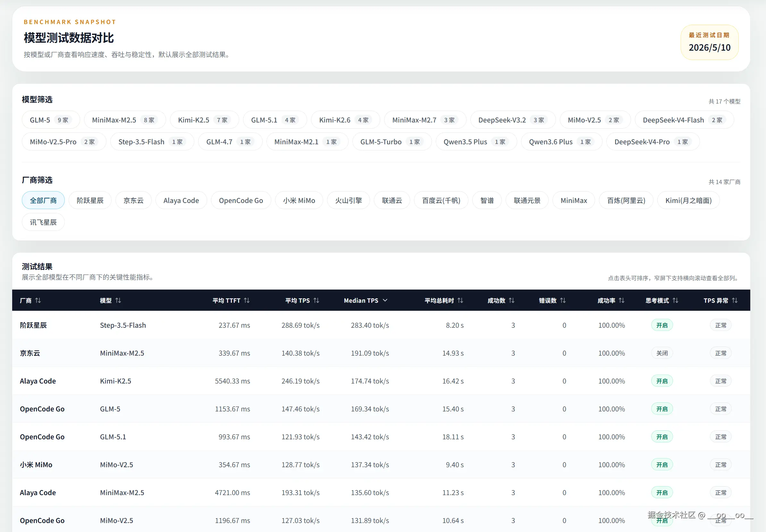The height and width of the screenshot is (532, 766).
Task: Click the Step-3.5-Flash model cell in the table
Action: [x=123, y=325]
